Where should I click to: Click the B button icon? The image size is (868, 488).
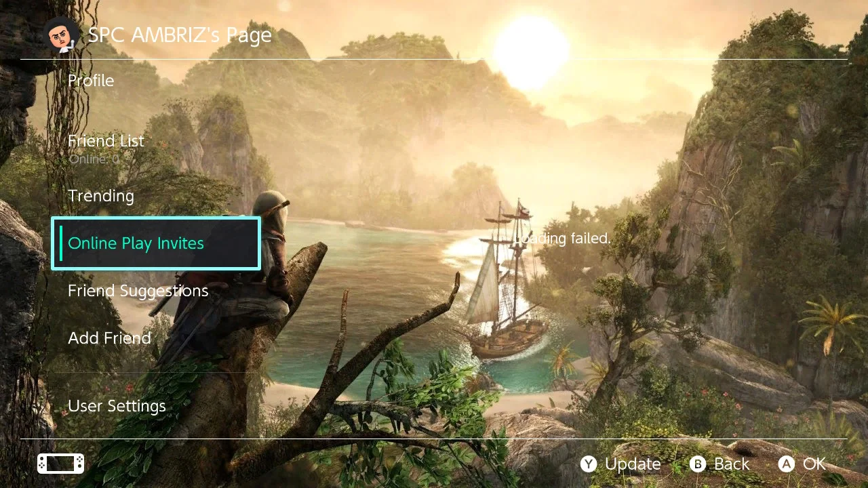point(698,464)
